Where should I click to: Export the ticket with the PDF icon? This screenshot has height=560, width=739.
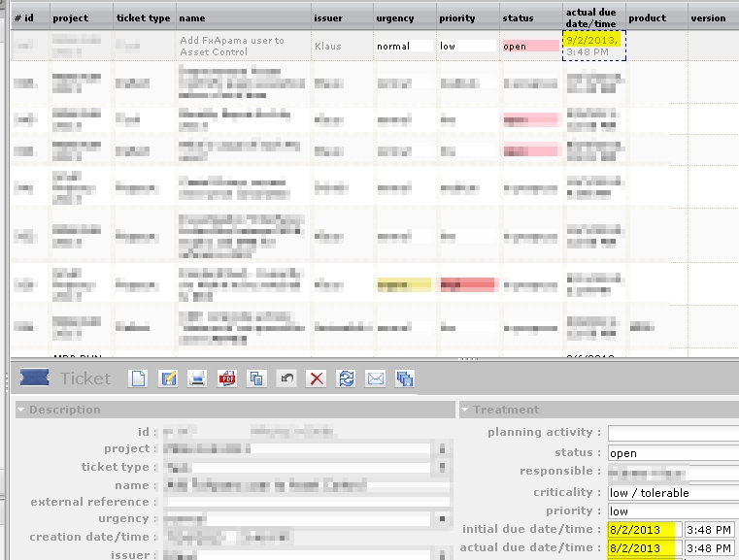point(227,379)
